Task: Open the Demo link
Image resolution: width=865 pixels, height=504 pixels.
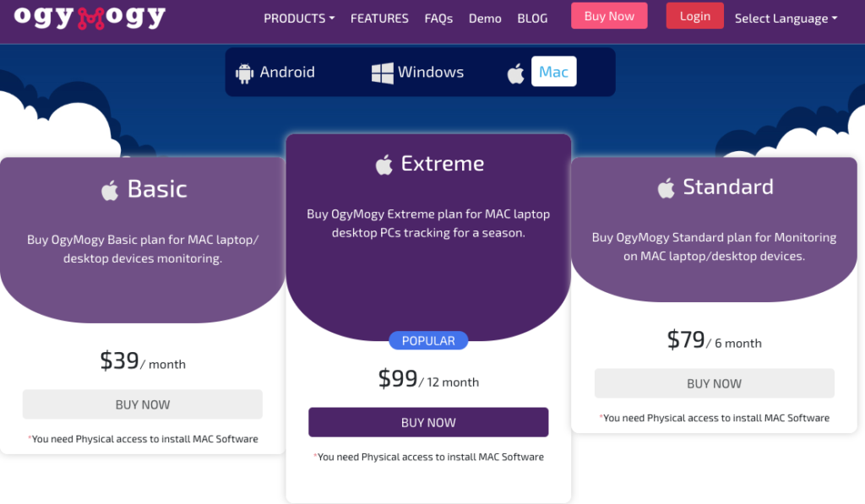Action: (485, 18)
